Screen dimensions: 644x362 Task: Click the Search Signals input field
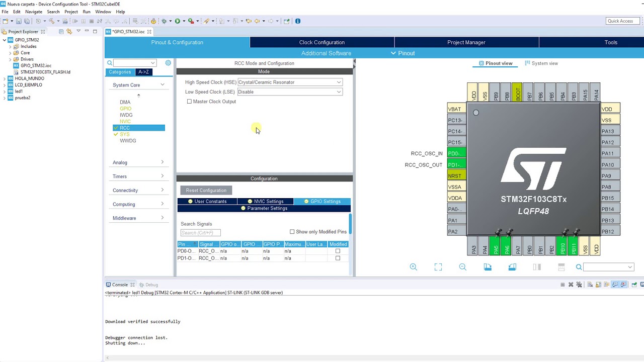pos(200,233)
